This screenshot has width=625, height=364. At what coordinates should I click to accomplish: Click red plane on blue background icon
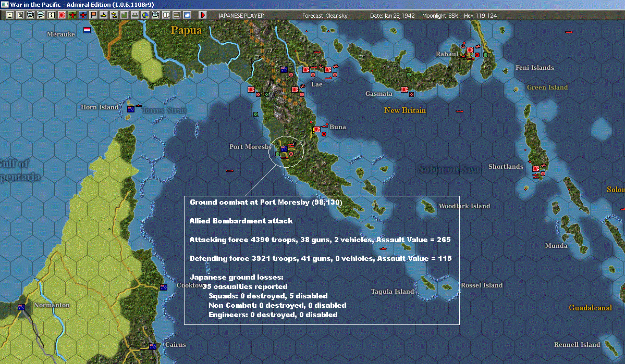click(x=82, y=15)
